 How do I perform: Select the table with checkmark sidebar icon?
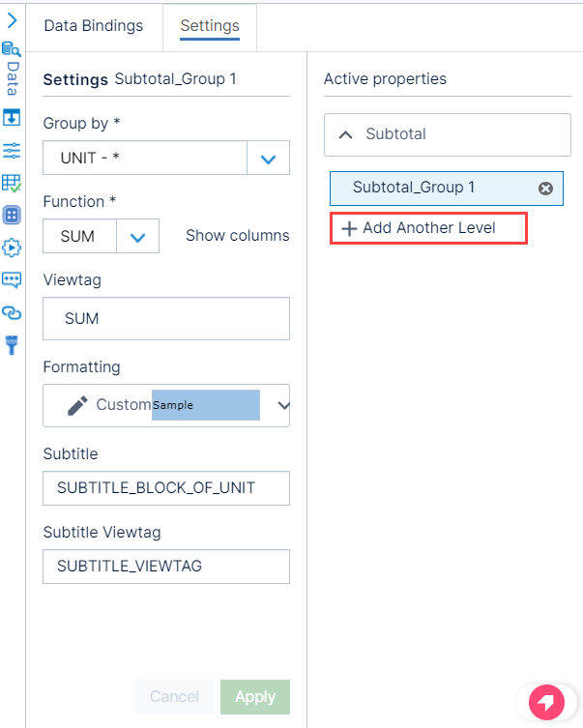tap(12, 184)
